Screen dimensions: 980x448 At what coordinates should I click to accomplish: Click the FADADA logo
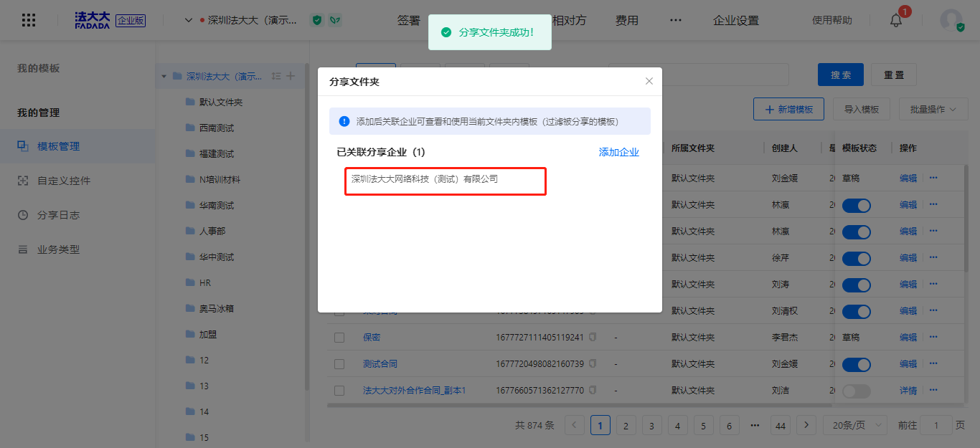94,20
